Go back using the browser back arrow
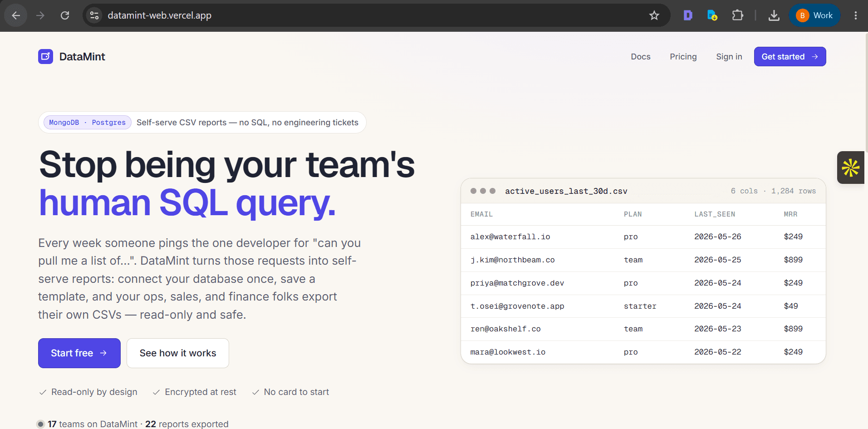Image resolution: width=868 pixels, height=429 pixels. (x=16, y=15)
